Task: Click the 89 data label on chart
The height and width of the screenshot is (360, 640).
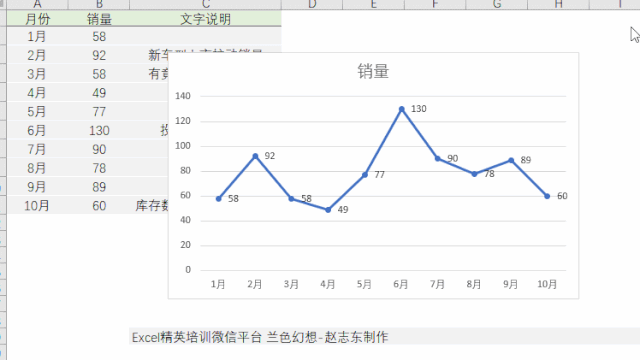Action: (x=526, y=160)
